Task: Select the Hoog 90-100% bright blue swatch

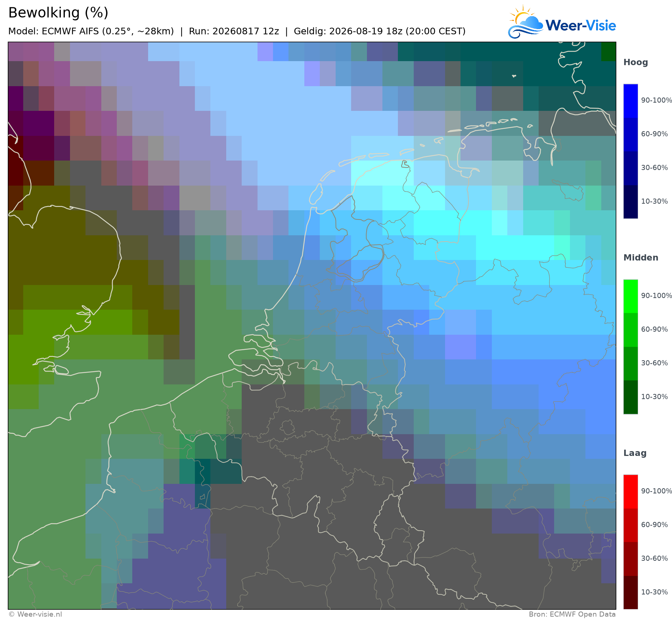Action: pos(630,101)
